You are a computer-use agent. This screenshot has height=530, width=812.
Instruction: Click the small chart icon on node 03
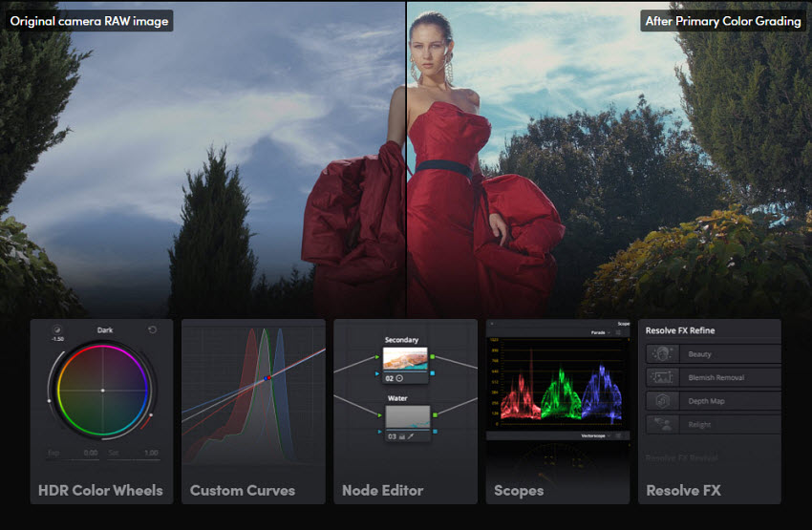401,436
